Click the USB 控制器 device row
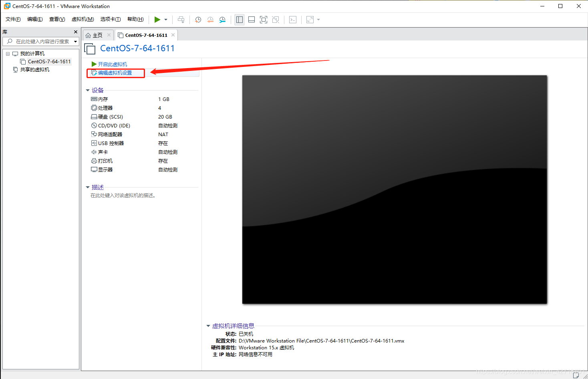 coord(144,143)
